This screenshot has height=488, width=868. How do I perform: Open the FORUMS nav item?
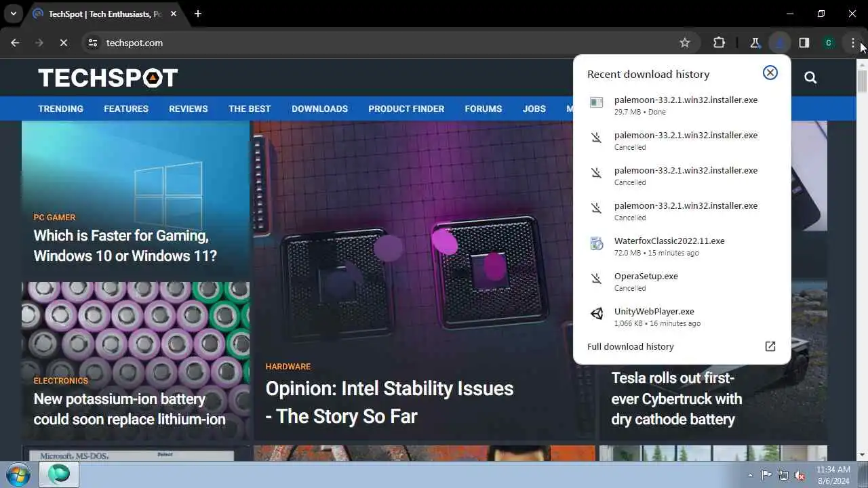click(484, 108)
